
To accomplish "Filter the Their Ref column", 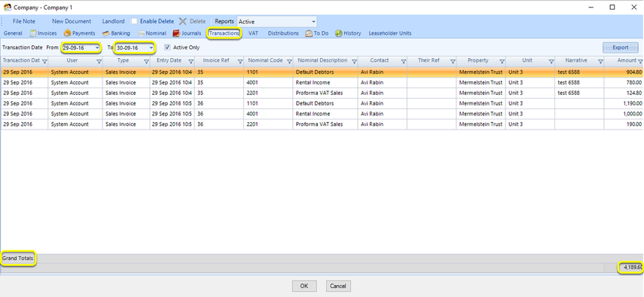I will [x=453, y=61].
